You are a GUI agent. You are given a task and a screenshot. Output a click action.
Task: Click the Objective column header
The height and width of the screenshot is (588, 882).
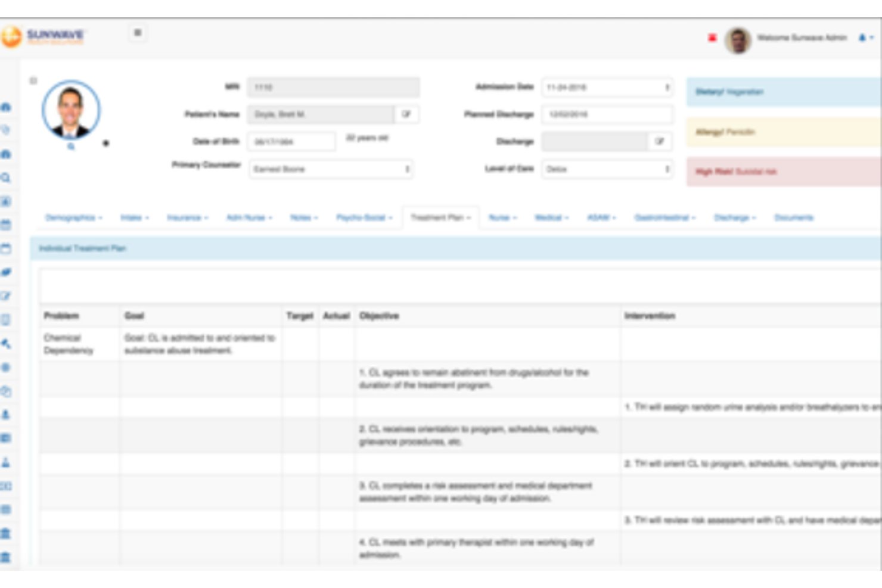click(379, 316)
